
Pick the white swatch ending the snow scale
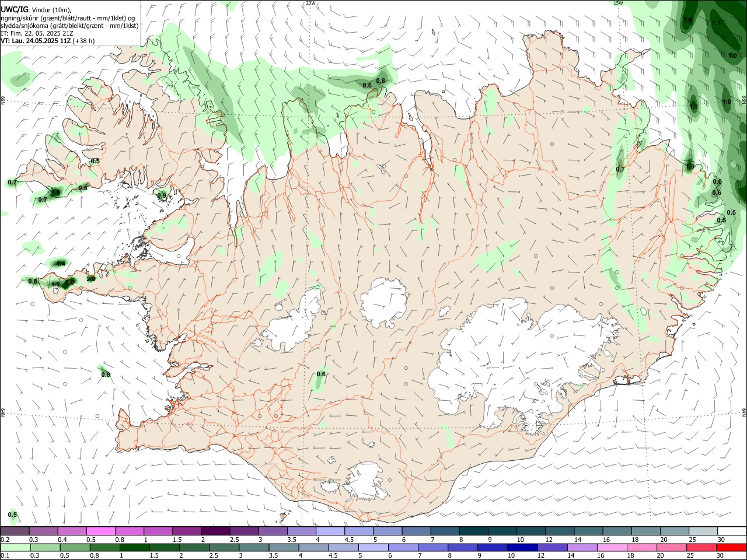coord(731,531)
